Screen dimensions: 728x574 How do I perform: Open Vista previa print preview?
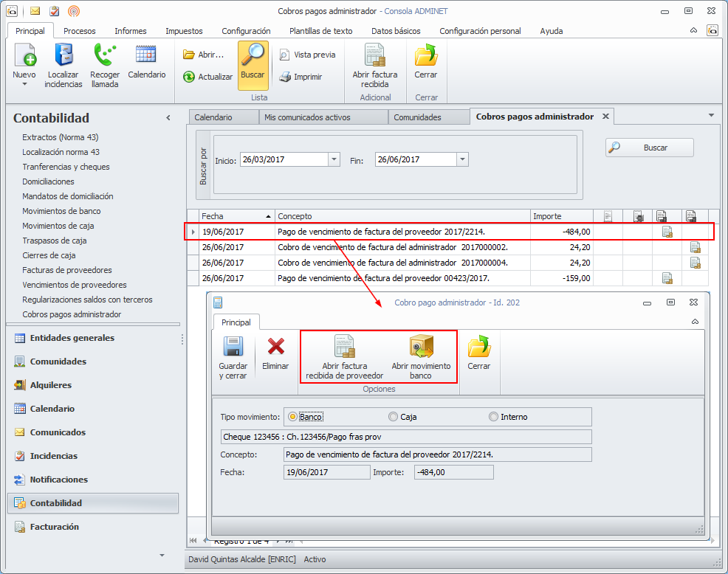[307, 55]
